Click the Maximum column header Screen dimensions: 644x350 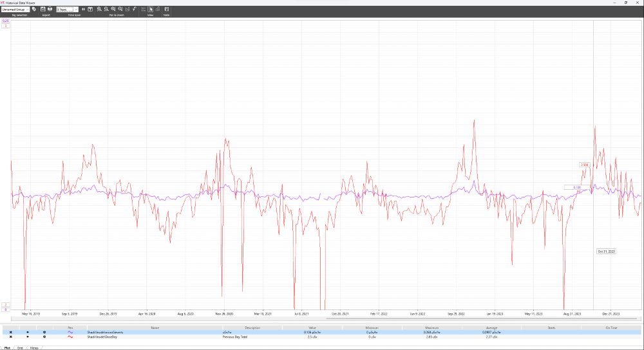pos(432,328)
